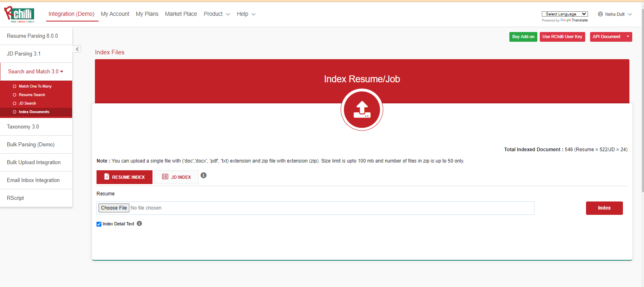
Task: Click Use RChilli User Key button
Action: pyautogui.click(x=562, y=36)
